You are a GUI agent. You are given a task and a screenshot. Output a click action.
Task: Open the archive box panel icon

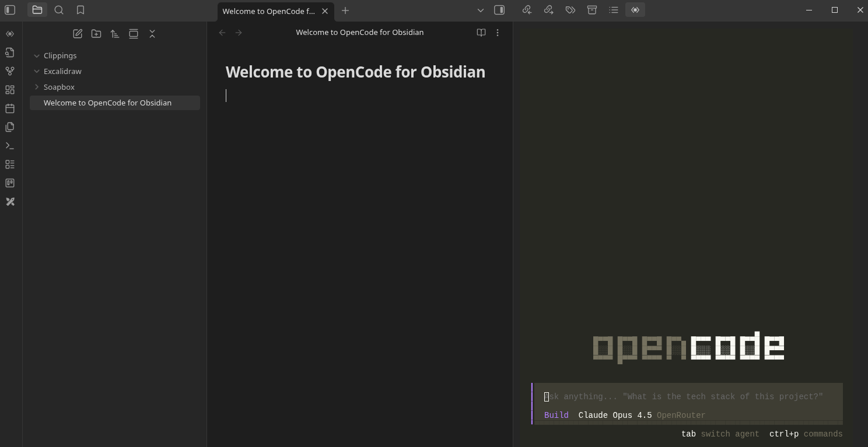point(591,10)
